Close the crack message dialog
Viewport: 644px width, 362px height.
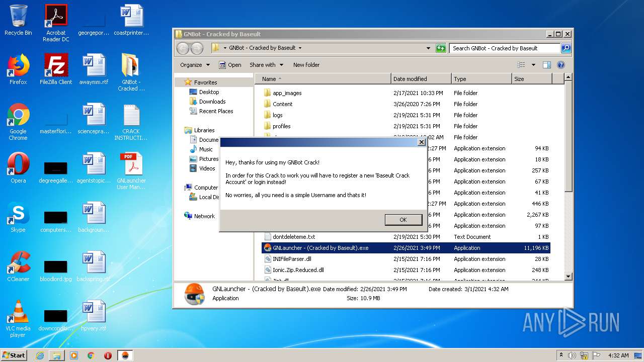click(422, 142)
